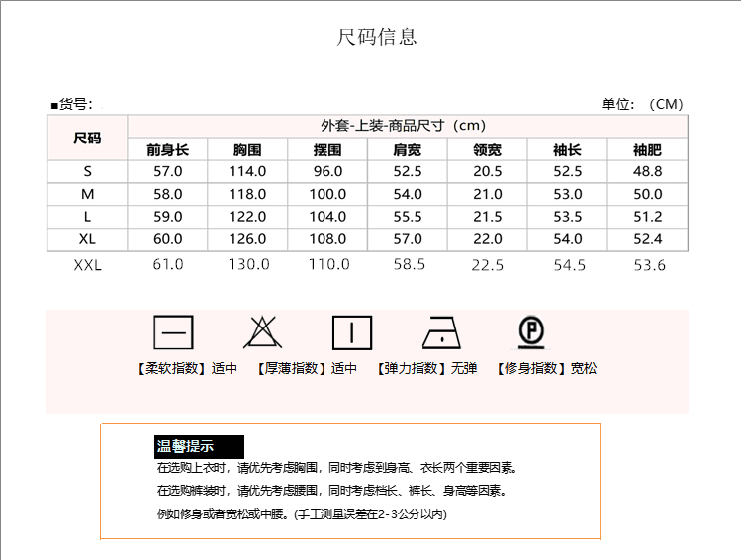Select the XL size row label
The width and height of the screenshot is (741, 560).
pos(87,239)
